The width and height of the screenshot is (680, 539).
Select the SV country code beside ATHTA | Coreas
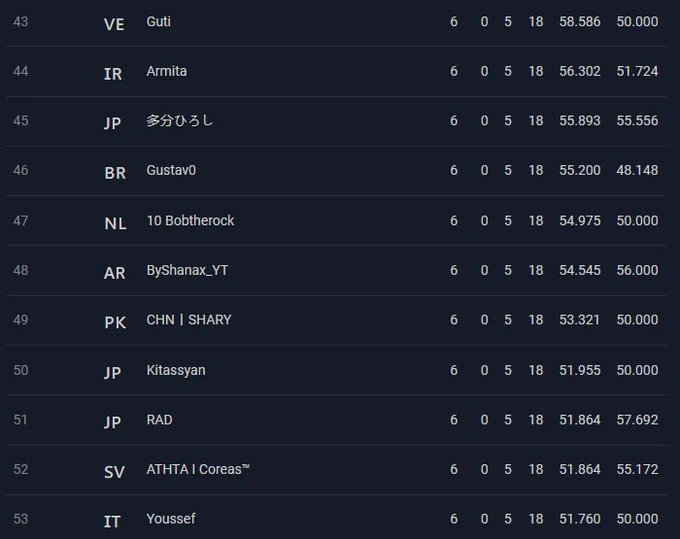tap(114, 472)
